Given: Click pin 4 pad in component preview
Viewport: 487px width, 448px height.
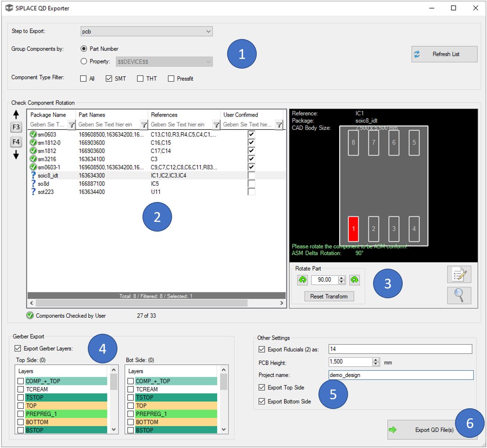Looking at the screenshot, I should pos(414,229).
